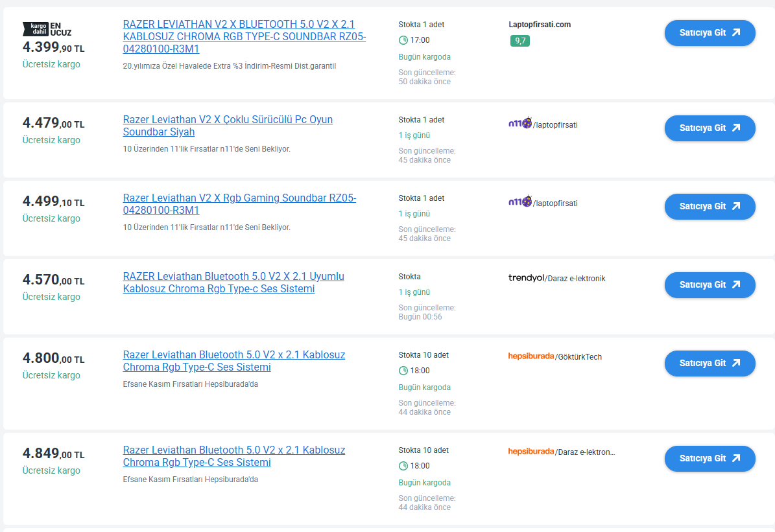Click 'Bugün kargoda' in Laptopfirsati.com row

[x=425, y=57]
